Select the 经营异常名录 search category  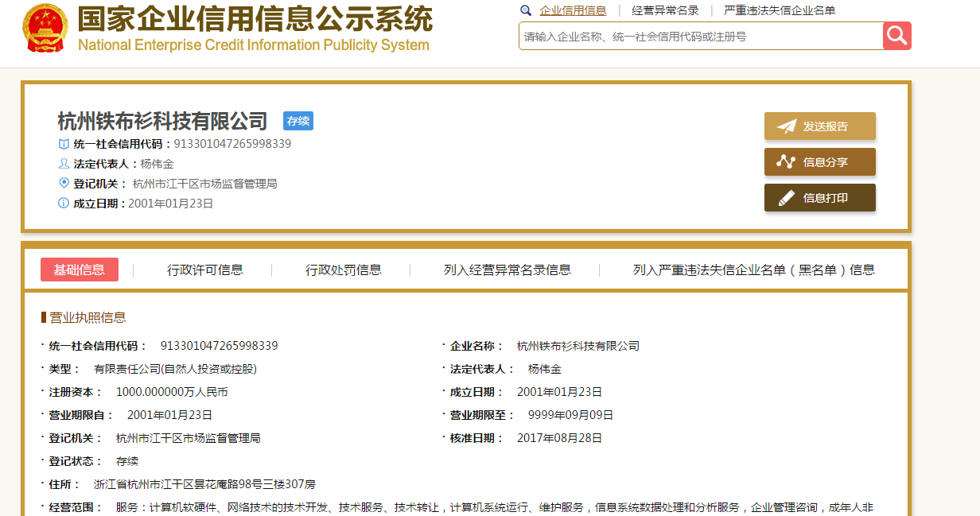click(x=666, y=10)
